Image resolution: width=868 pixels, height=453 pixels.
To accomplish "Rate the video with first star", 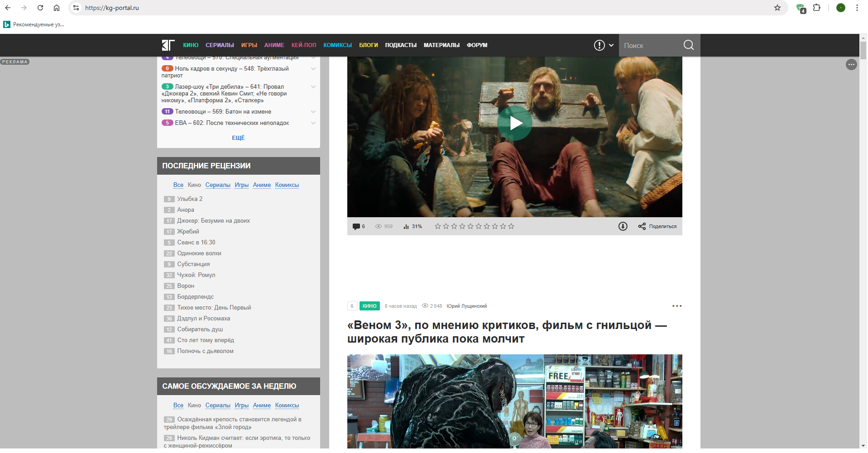I will coord(438,226).
